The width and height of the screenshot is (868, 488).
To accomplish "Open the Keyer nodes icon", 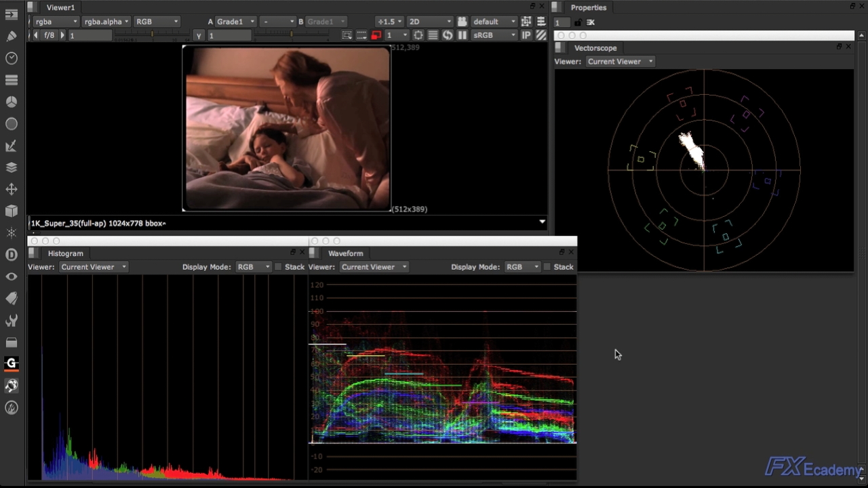I will coord(12,146).
